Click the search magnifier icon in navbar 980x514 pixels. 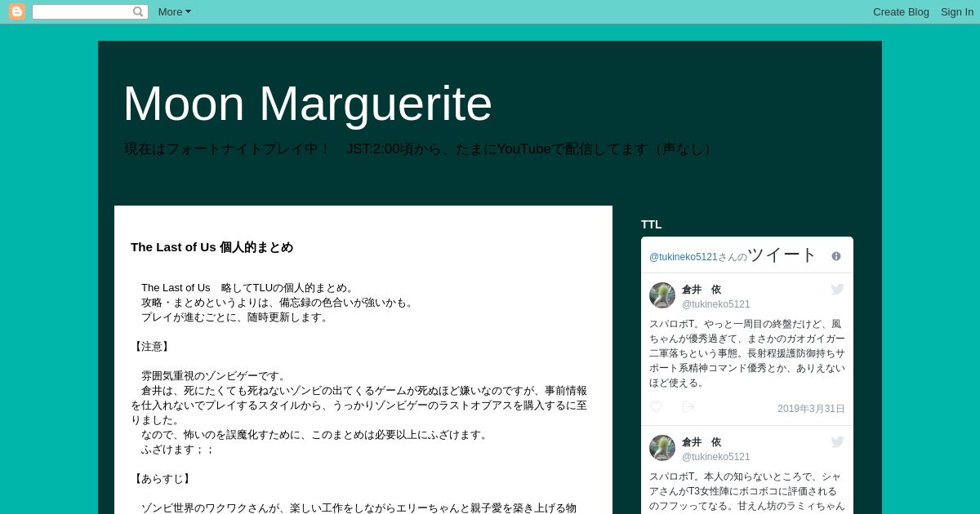[x=138, y=11]
